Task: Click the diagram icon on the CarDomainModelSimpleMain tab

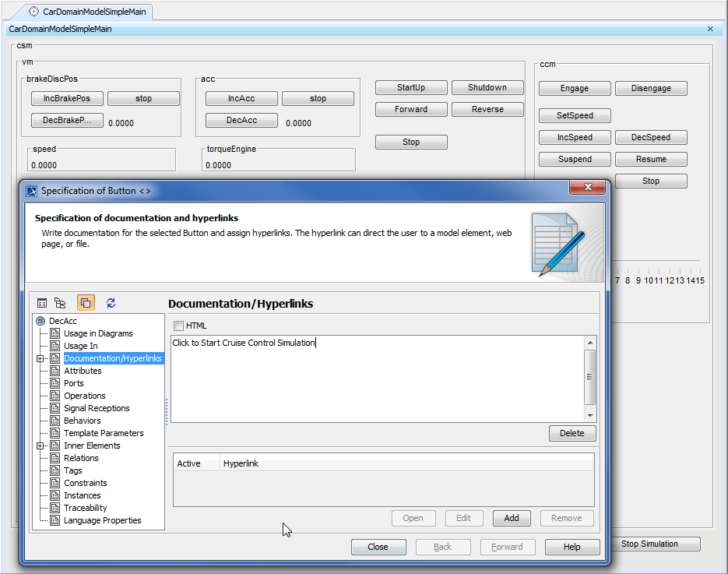Action: pos(33,12)
